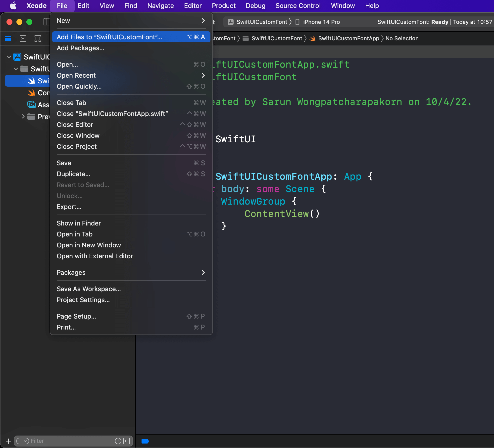Screen dimensions: 494x448
Task: Open the 'New' submenu in File menu
Action: tap(129, 20)
